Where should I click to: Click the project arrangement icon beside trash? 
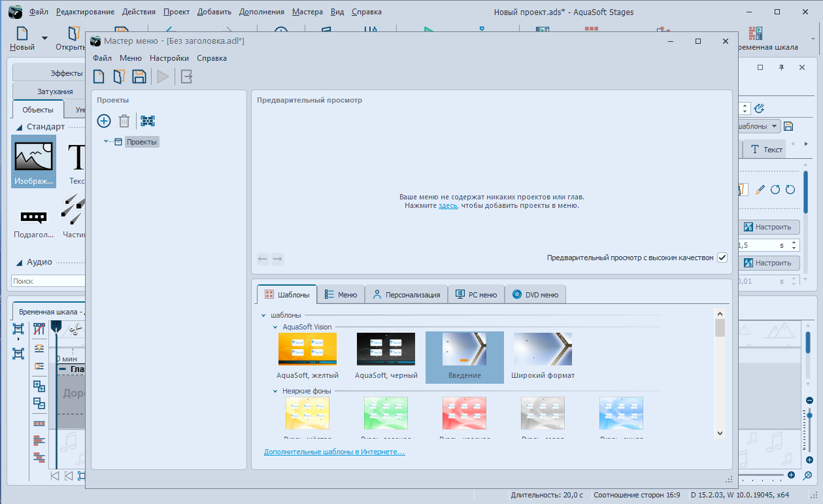pos(148,121)
